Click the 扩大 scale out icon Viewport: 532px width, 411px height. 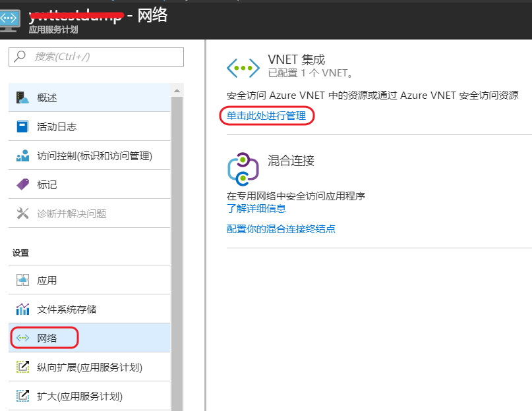pos(23,396)
